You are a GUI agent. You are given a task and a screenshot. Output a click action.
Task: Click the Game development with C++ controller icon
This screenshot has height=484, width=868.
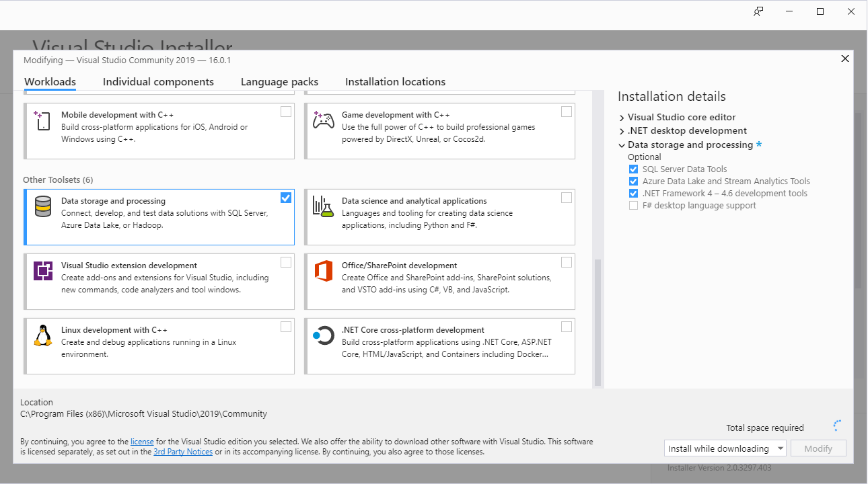coord(324,120)
